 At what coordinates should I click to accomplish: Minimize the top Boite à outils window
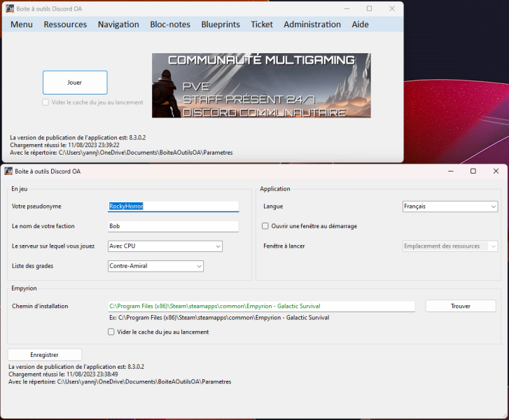pyautogui.click(x=347, y=9)
